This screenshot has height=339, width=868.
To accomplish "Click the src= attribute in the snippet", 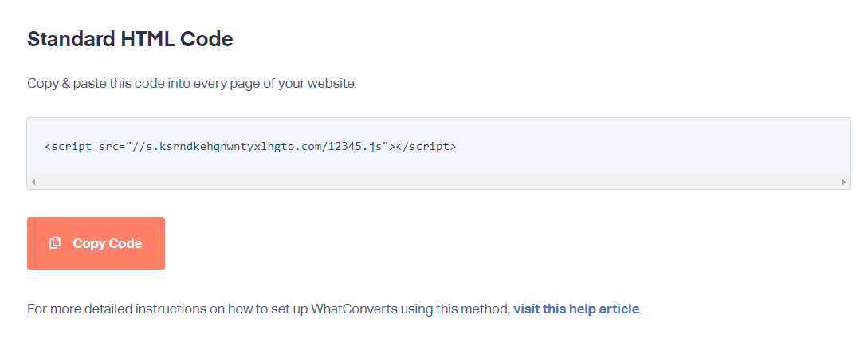I will [x=112, y=148].
